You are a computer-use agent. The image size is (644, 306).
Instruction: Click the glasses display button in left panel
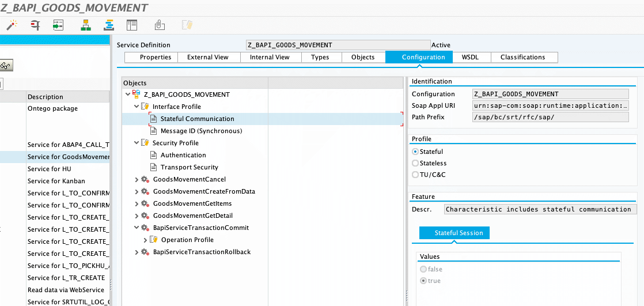click(6, 66)
